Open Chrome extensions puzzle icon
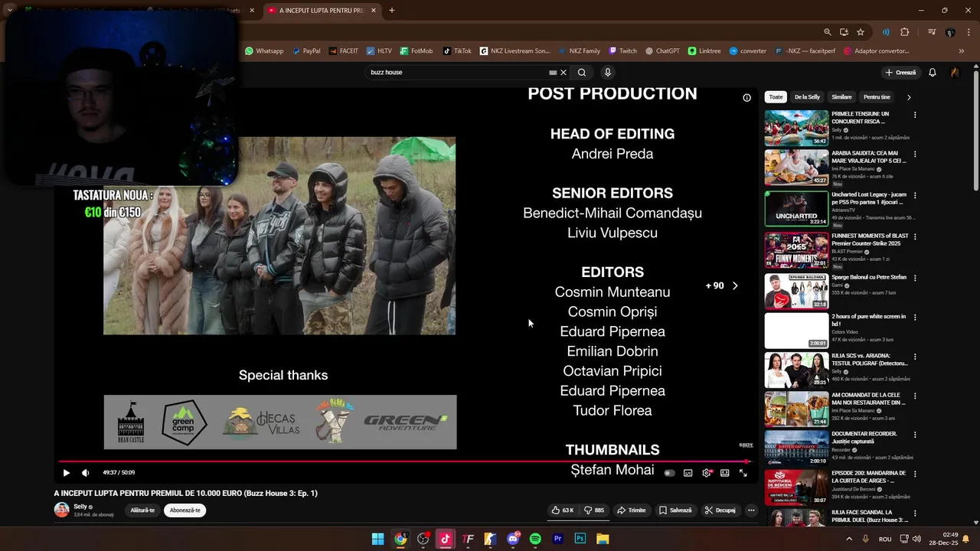The height and width of the screenshot is (551, 980). click(905, 32)
